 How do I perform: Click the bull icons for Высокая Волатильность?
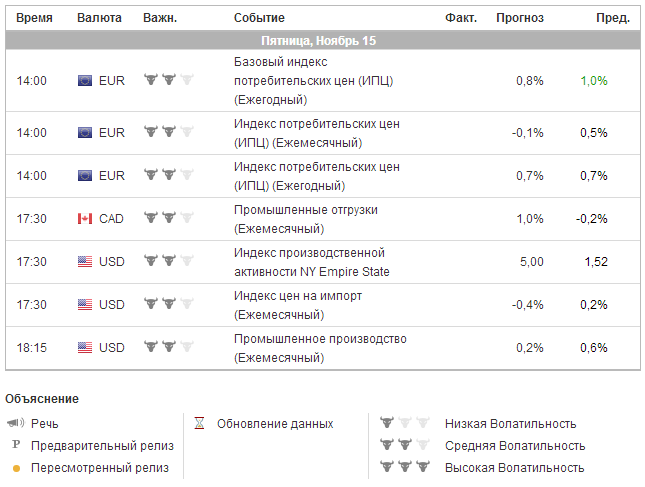[403, 467]
